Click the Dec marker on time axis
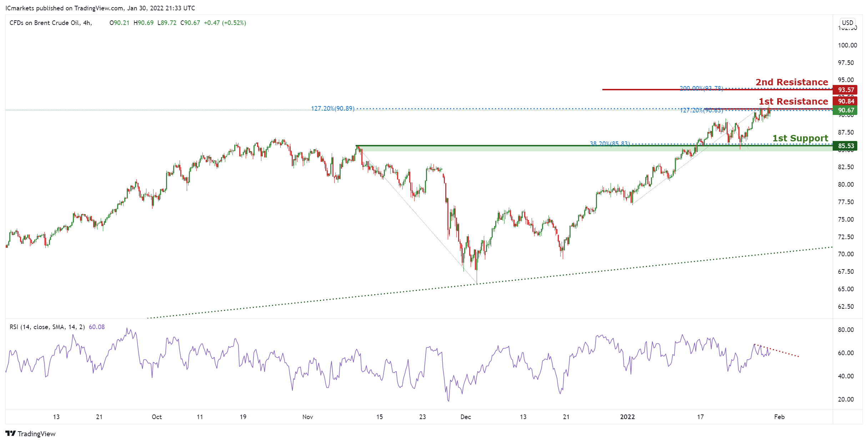868x443 pixels. 466,417
